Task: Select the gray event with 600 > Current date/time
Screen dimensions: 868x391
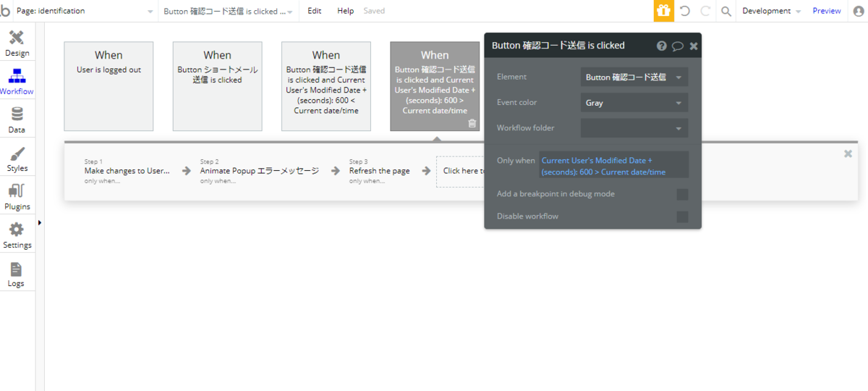Action: (435, 86)
